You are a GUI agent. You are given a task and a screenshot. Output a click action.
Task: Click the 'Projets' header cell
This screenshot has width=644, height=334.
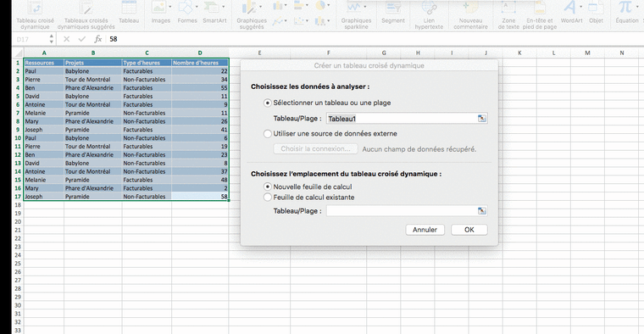(x=93, y=63)
